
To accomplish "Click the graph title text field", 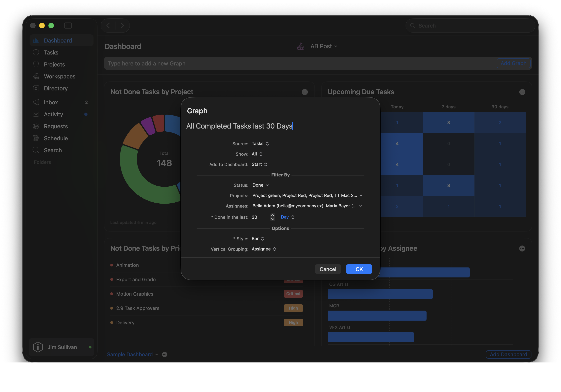I will pos(280,126).
